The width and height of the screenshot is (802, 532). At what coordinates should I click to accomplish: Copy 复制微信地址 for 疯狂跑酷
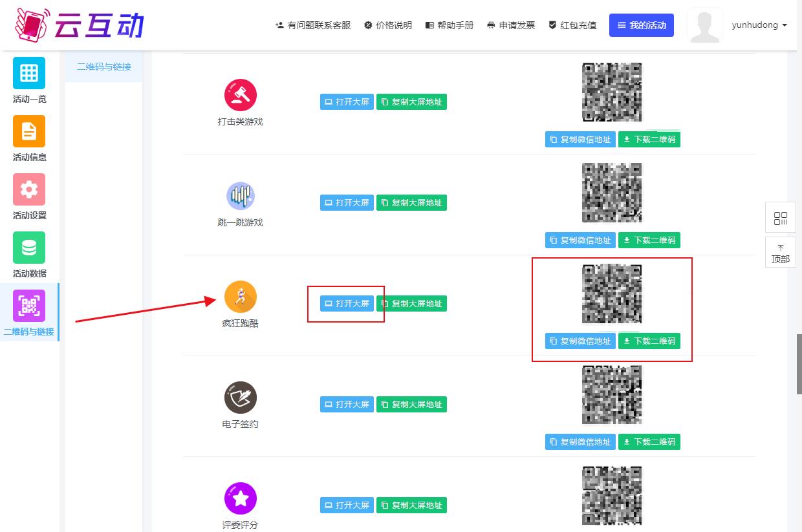pos(580,341)
